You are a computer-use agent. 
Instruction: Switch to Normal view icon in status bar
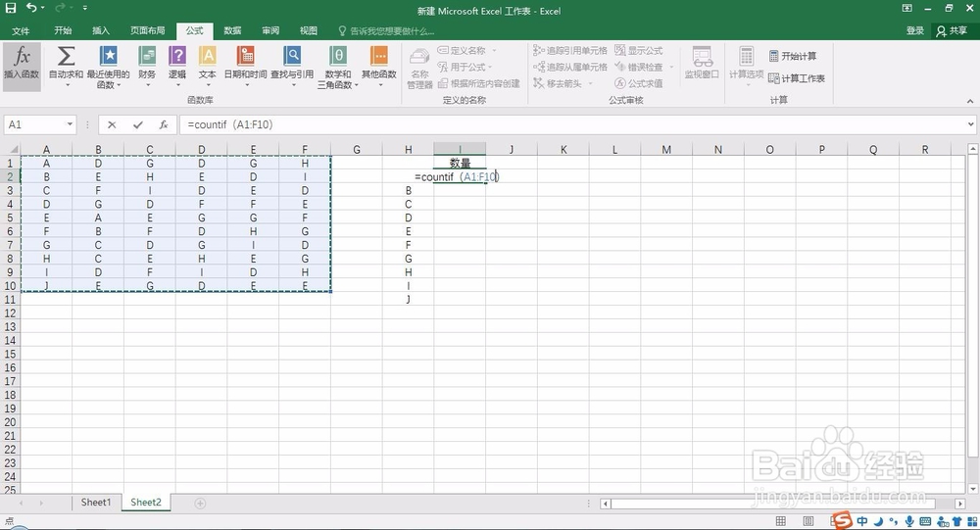click(781, 520)
